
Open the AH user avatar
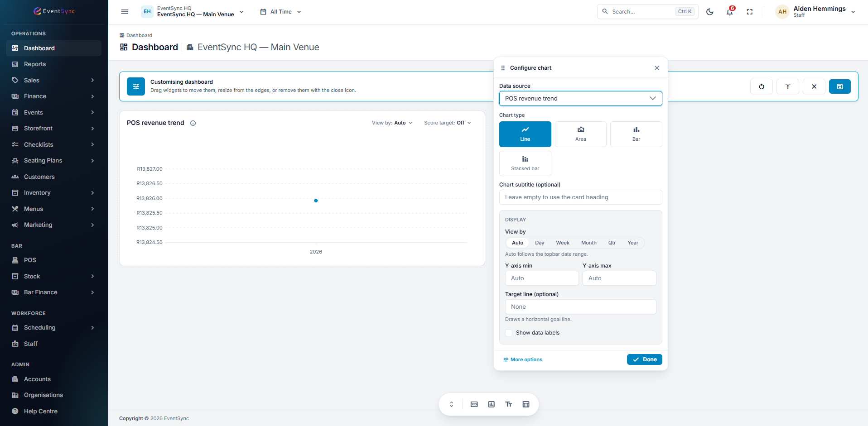(782, 12)
